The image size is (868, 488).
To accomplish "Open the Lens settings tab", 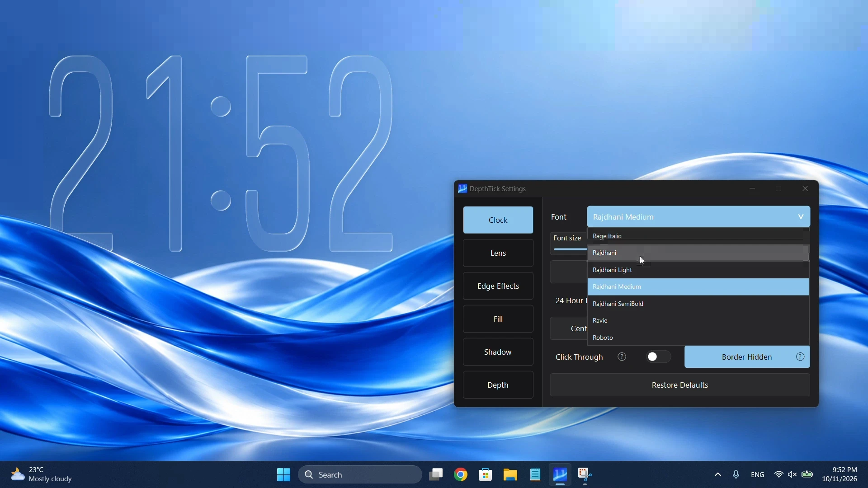I will point(498,253).
